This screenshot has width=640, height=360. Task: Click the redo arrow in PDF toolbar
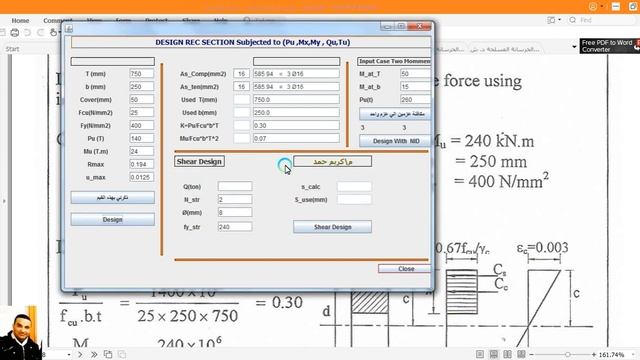click(x=40, y=33)
